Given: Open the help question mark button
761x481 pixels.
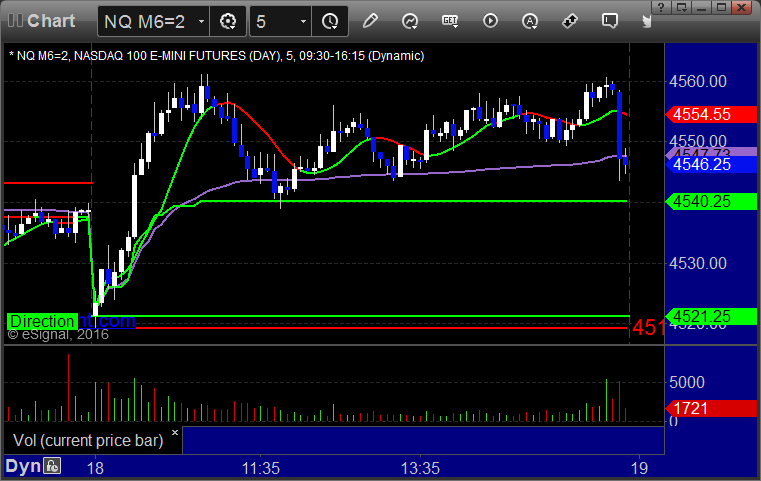Looking at the screenshot, I should (x=661, y=7).
